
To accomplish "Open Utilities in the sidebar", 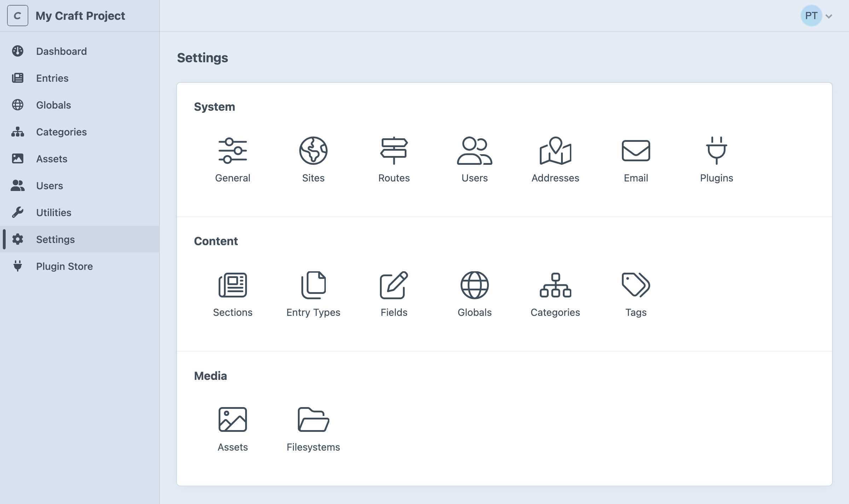I will (x=80, y=213).
